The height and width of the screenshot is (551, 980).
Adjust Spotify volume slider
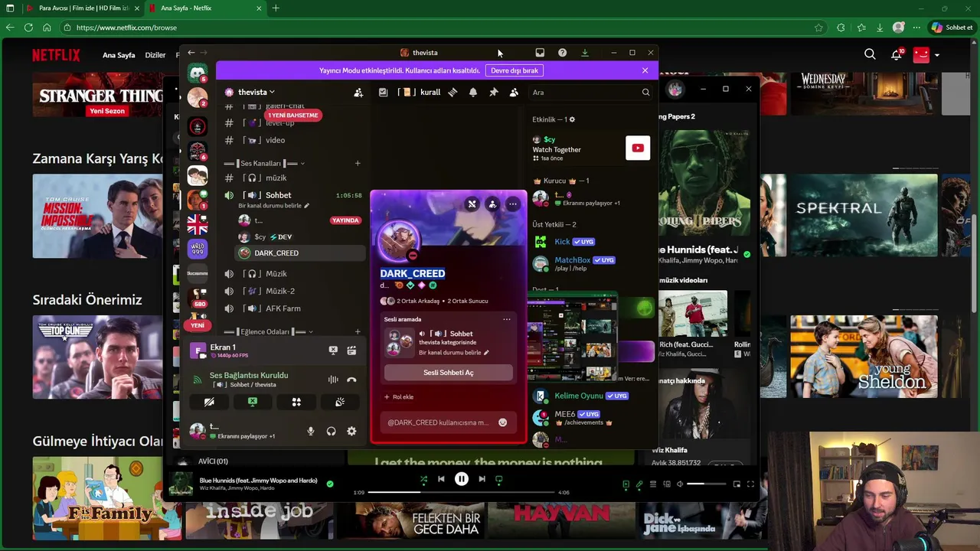point(705,484)
